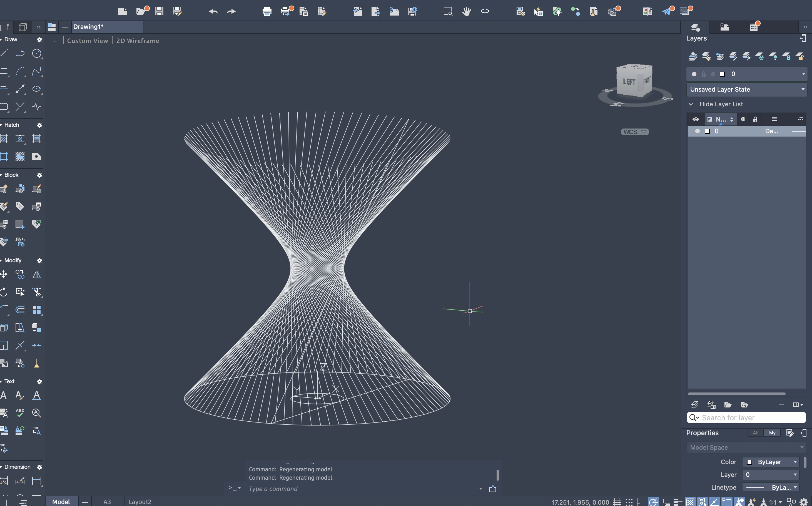Click the Plot printer icon
Viewport: 812px width, 506px height.
point(267,12)
